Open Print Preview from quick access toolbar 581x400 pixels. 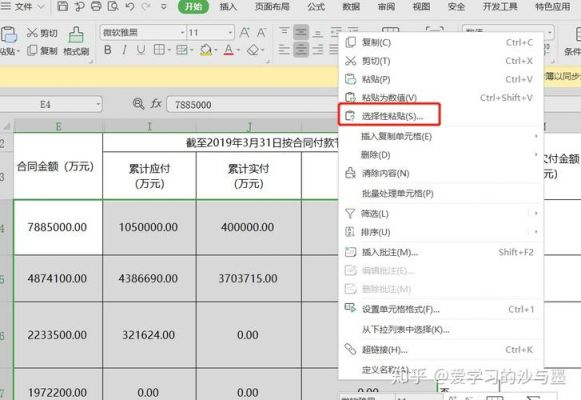coord(113,6)
